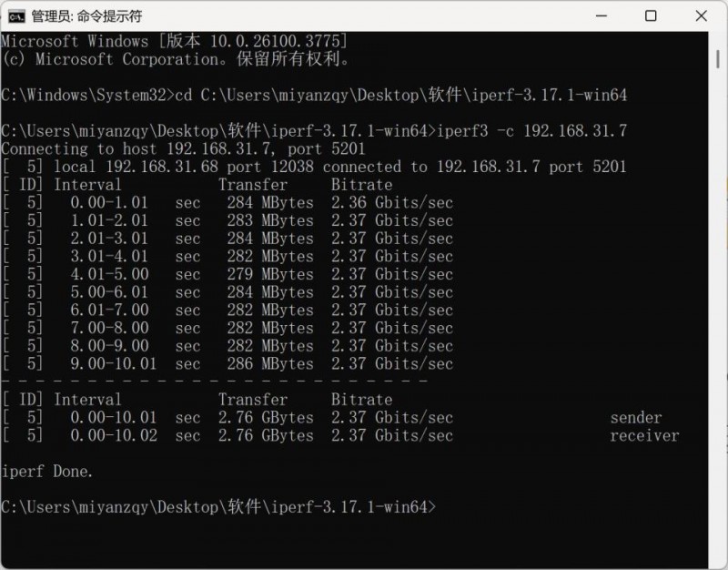The width and height of the screenshot is (728, 570).
Task: Click the Microsoft Windows version line
Action: pos(173,42)
